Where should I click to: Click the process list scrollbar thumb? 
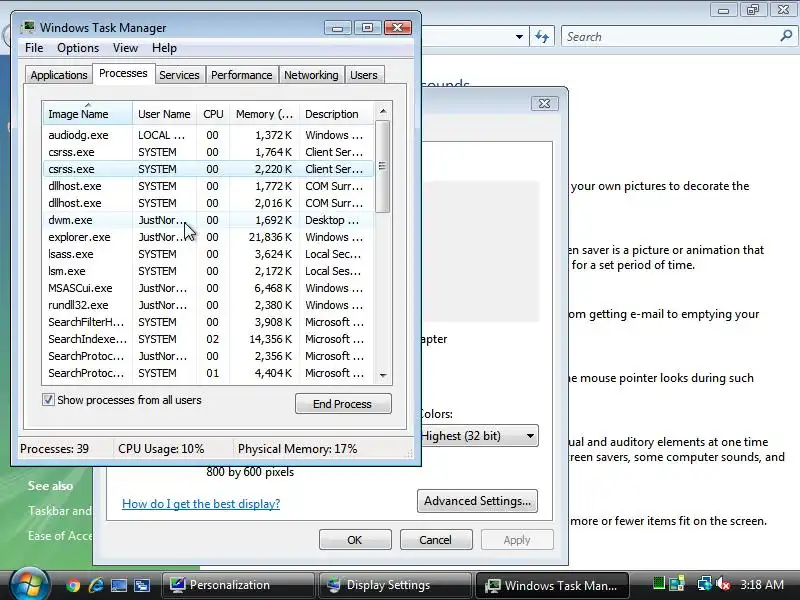pyautogui.click(x=383, y=166)
